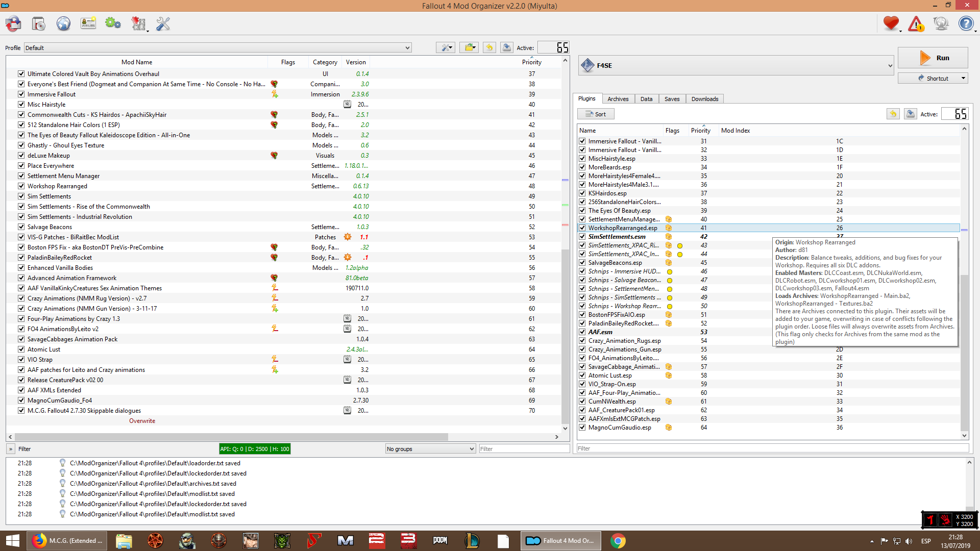Click the mod list restore backup arrow icon
The width and height of the screenshot is (980, 551).
(489, 47)
